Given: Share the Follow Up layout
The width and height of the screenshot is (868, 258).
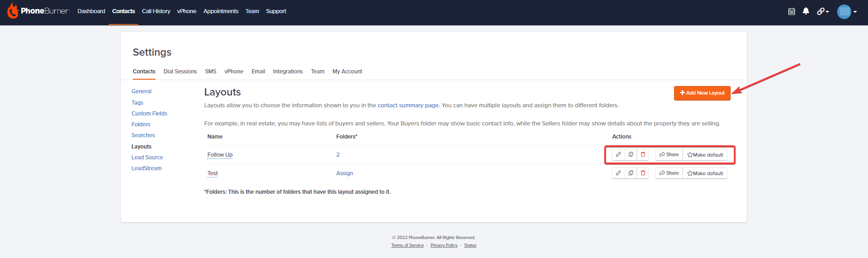Looking at the screenshot, I should (x=669, y=155).
